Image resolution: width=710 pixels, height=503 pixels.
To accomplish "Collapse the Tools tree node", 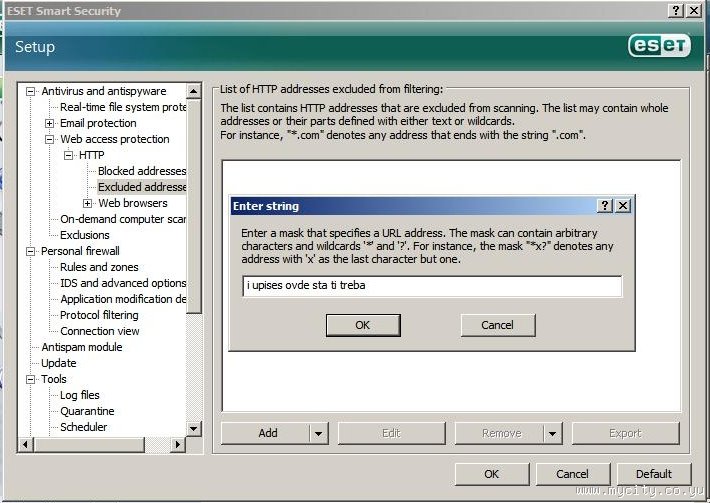I will tap(30, 379).
